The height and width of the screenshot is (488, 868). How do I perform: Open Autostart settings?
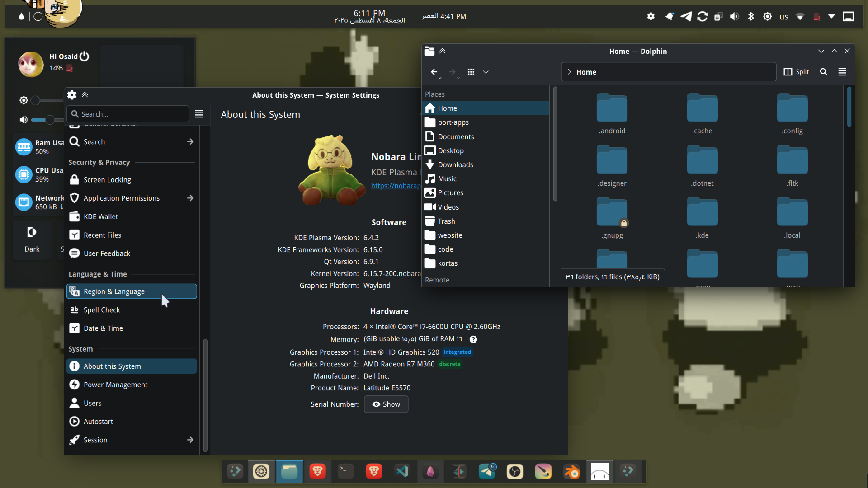click(132, 422)
